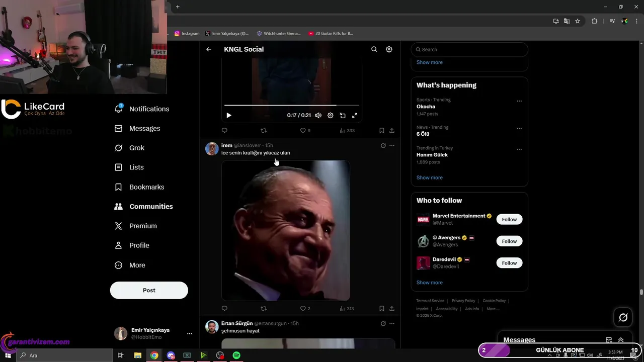Screen dimensions: 644x362
Task: Open the Grok icon on irem's post
Action: pyautogui.click(x=383, y=146)
